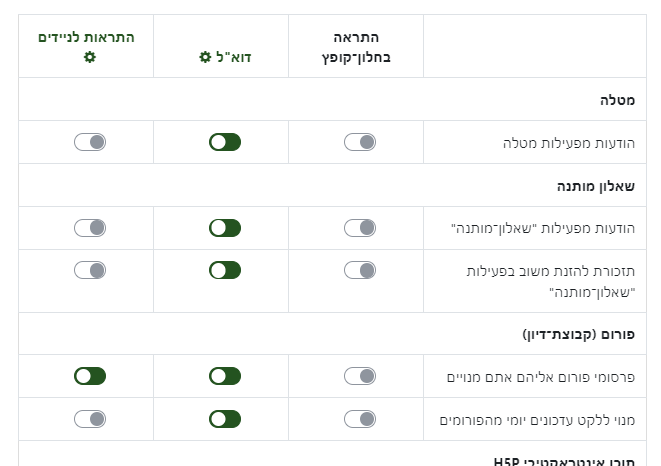Open mobile notifications (התראות לניידים) gear icon
This screenshot has width=661, height=466.
[x=90, y=57]
